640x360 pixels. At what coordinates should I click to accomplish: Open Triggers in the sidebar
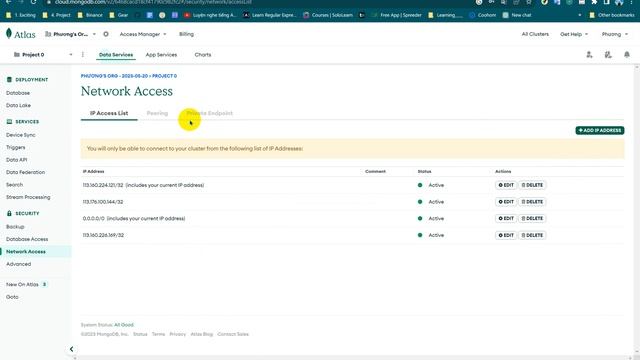[16, 147]
